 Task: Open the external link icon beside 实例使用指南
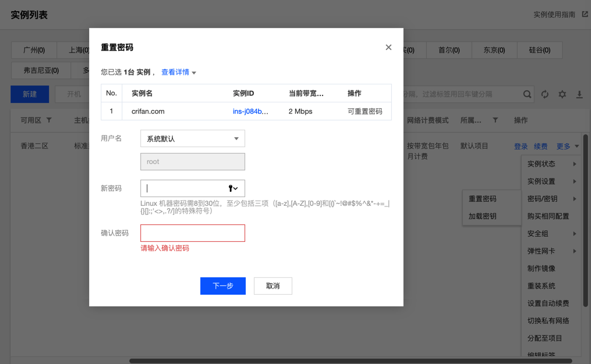pos(585,15)
